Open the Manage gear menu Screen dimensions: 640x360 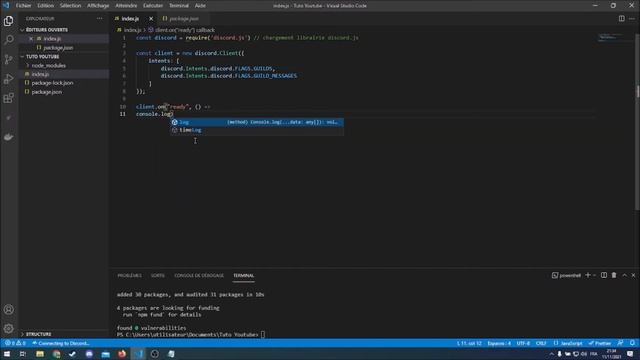9,329
